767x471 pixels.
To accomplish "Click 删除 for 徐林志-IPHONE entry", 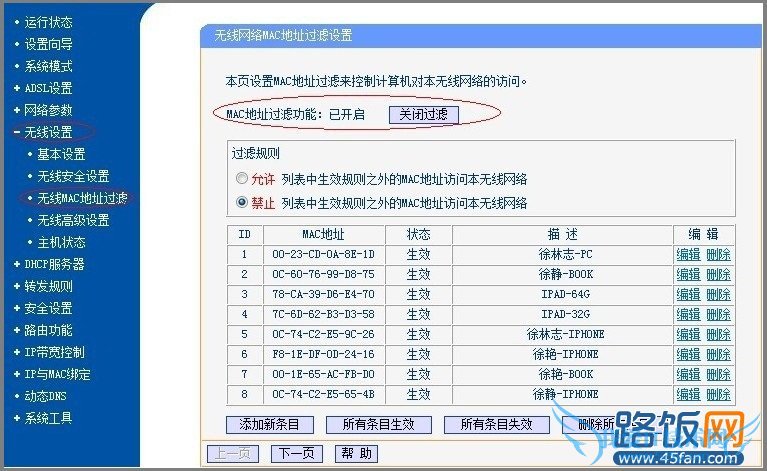I will pyautogui.click(x=719, y=335).
